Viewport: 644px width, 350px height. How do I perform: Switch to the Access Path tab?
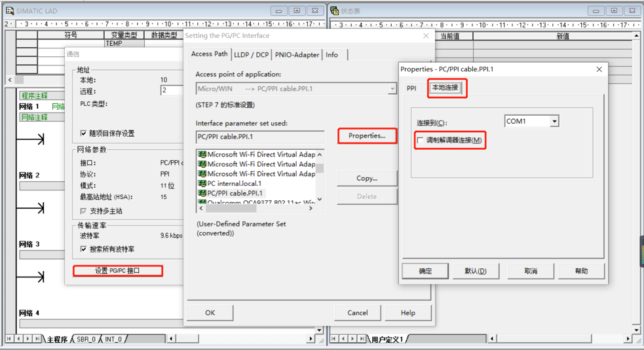tap(210, 54)
